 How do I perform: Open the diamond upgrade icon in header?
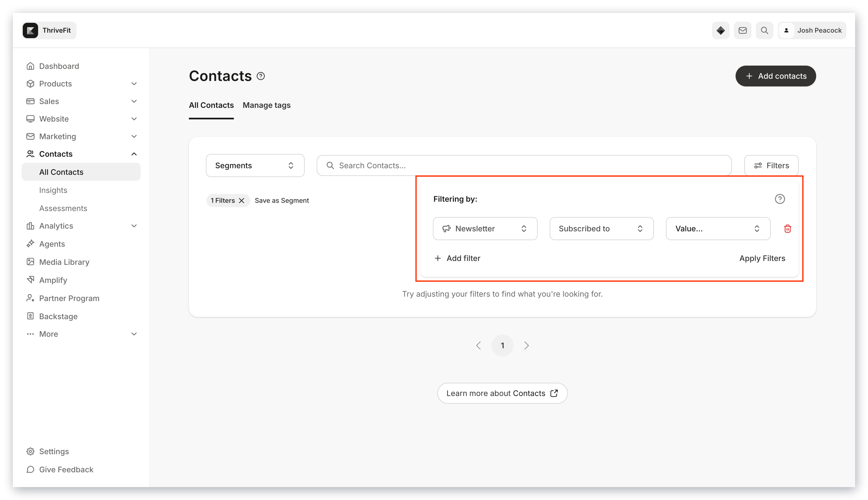click(721, 30)
